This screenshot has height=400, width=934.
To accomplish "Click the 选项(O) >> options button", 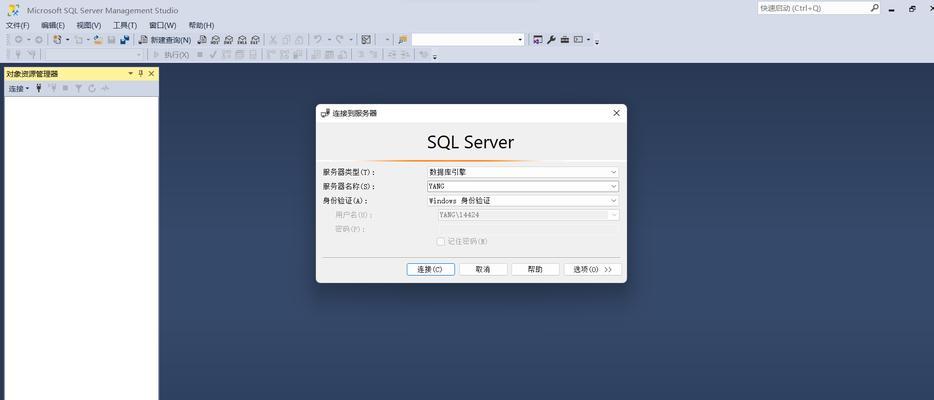I will pos(593,270).
